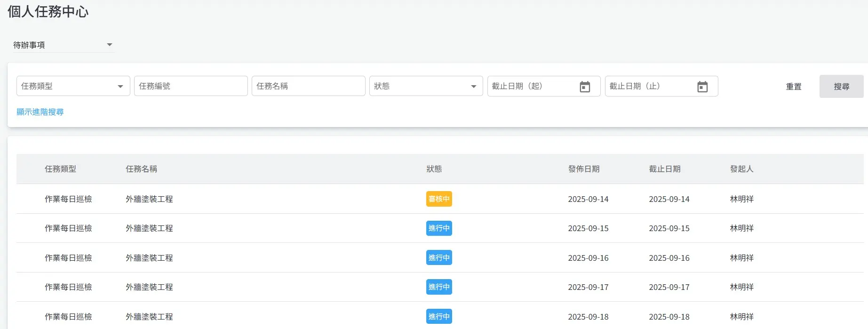
Task: Click the orange 審核中 status badge
Action: [x=439, y=199]
